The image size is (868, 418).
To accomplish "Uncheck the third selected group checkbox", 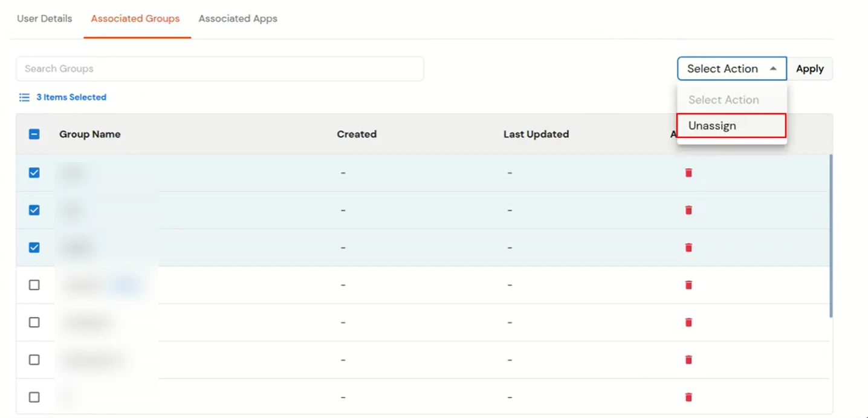I will coord(34,248).
